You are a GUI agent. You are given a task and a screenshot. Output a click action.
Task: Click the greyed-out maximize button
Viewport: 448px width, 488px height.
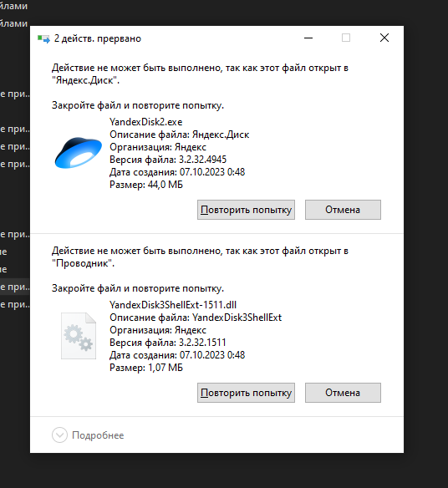[x=346, y=38]
